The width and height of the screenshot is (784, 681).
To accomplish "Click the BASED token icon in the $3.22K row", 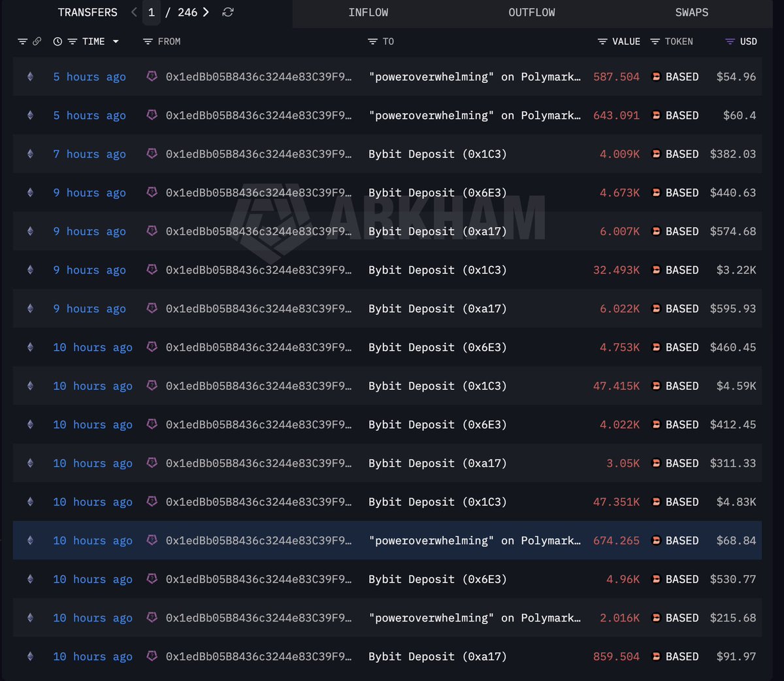I will (656, 270).
